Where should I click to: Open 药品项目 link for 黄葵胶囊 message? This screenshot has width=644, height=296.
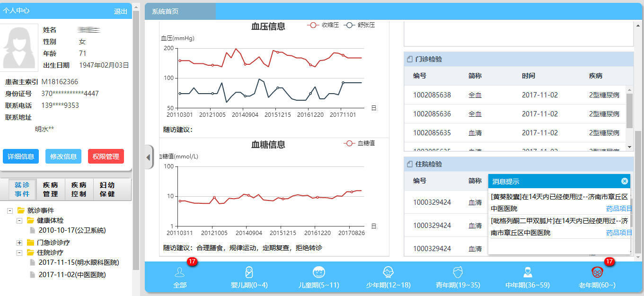[619, 209]
